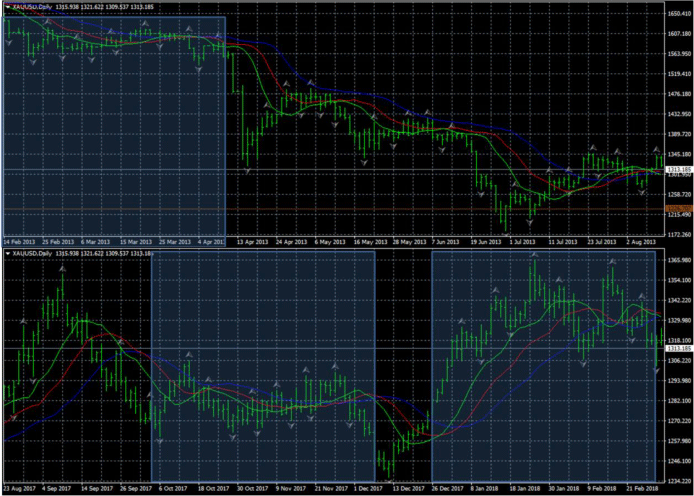Click the 1 Jul 2013 date label

pos(520,242)
